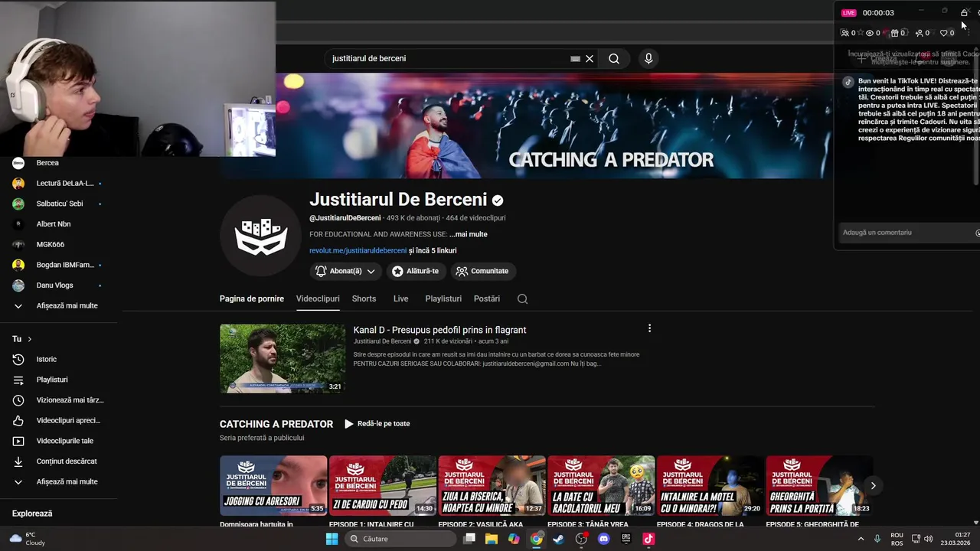Switch to the Shorts tab
Viewport: 980px width, 551px height.
(364, 299)
